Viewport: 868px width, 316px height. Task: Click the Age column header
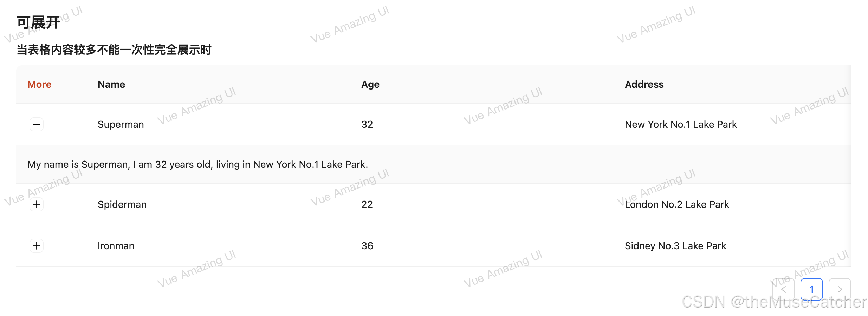point(370,84)
